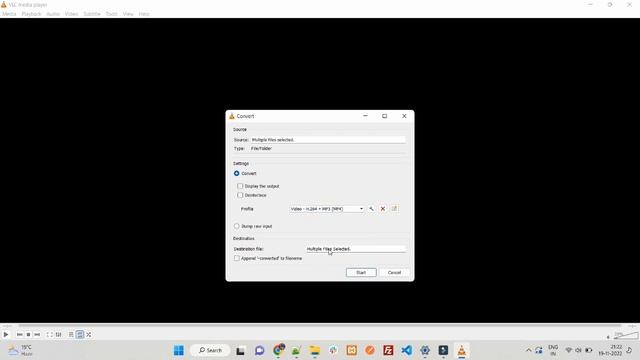Image resolution: width=640 pixels, height=360 pixels.
Task: Open the Wi-Fi network tray icon
Action: (569, 351)
